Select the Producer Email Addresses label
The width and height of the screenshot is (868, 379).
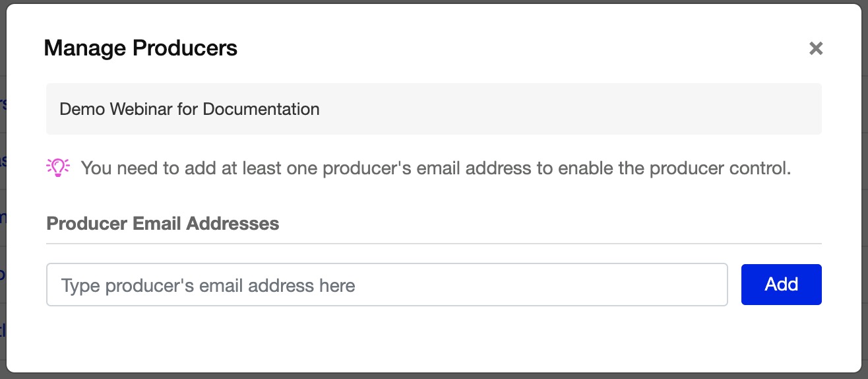pyautogui.click(x=163, y=224)
